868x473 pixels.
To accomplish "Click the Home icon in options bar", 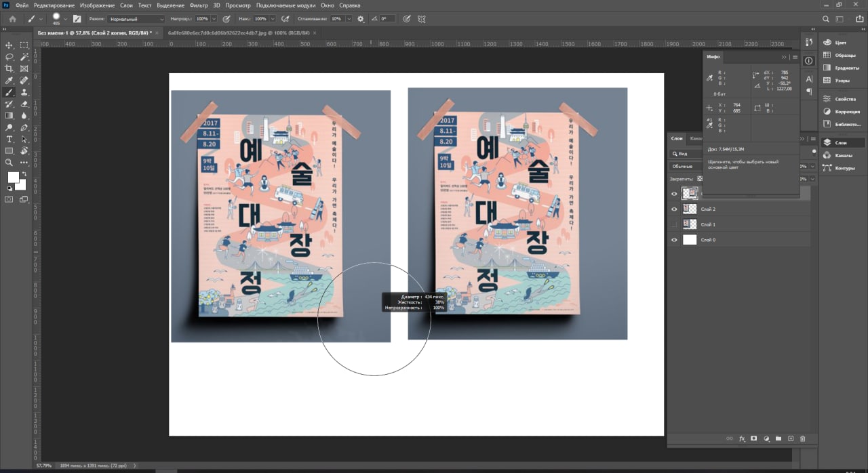I will click(x=12, y=19).
